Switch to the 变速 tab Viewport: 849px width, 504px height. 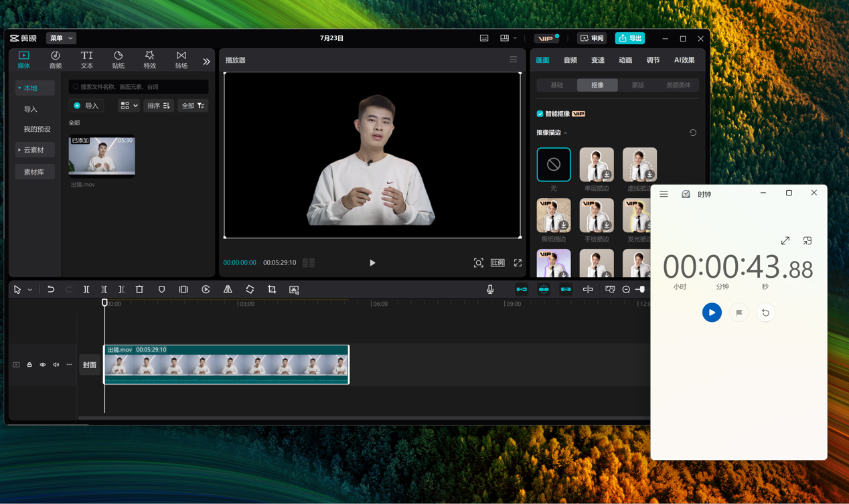click(598, 60)
